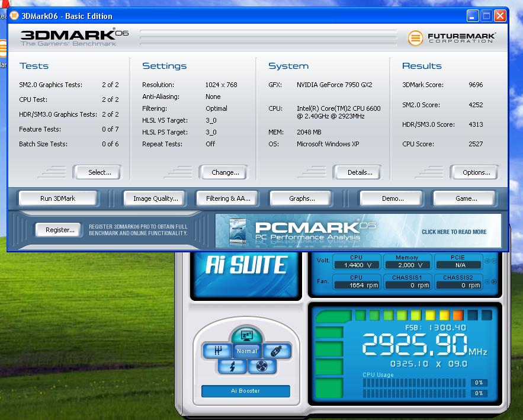Screen dimensions: 523x420
Task: Open the Filtering & AA... tool
Action: click(x=228, y=198)
